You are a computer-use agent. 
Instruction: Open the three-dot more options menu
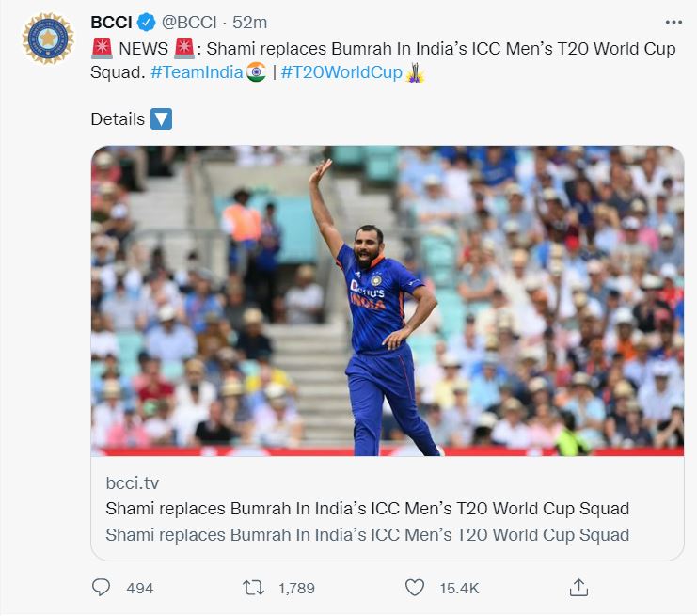click(673, 23)
